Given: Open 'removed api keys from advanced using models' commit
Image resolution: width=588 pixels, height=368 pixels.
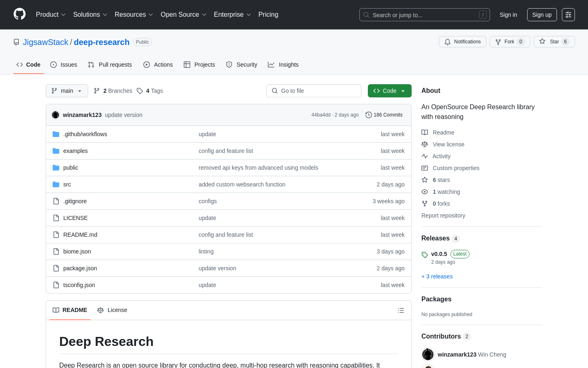Looking at the screenshot, I should coord(258,168).
